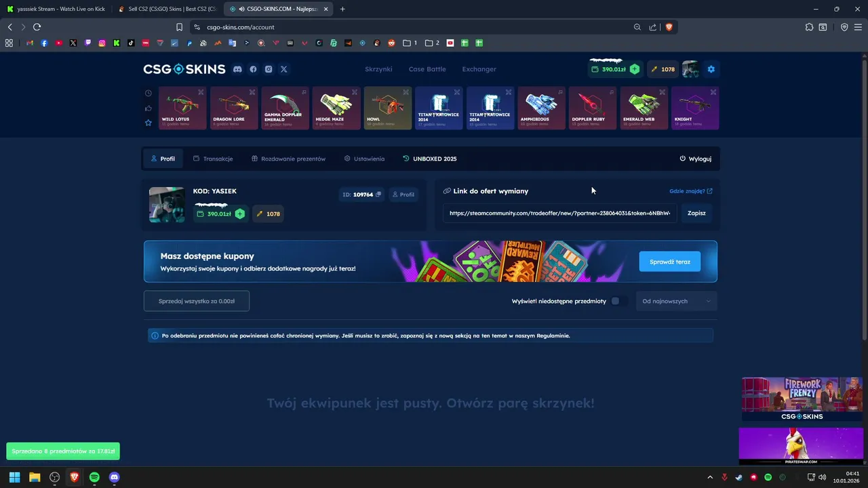The height and width of the screenshot is (488, 868).
Task: Go back to previous page
Action: click(9, 27)
